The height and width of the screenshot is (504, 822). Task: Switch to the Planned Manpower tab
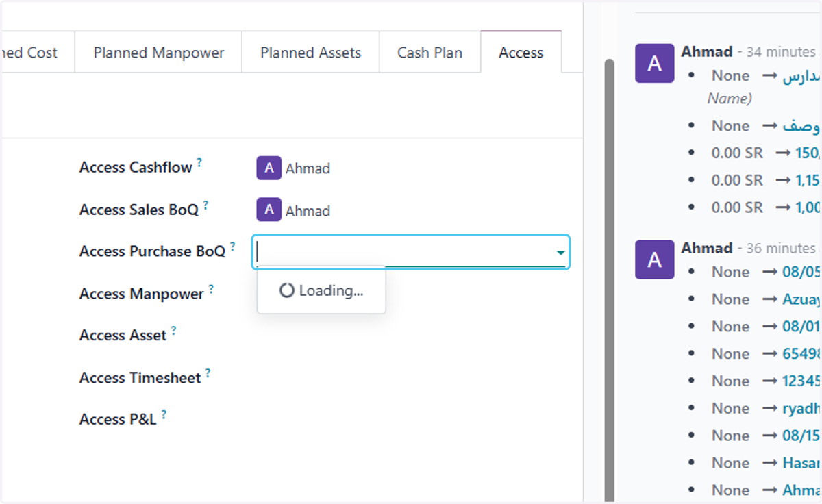(158, 52)
